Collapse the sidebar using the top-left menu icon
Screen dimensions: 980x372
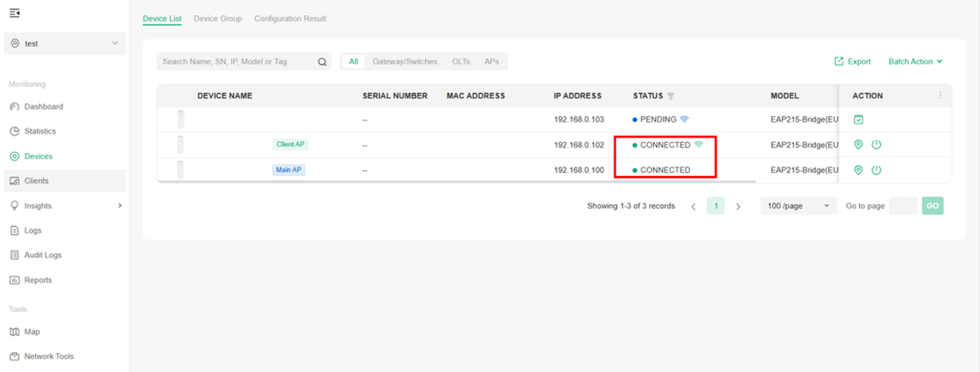14,13
